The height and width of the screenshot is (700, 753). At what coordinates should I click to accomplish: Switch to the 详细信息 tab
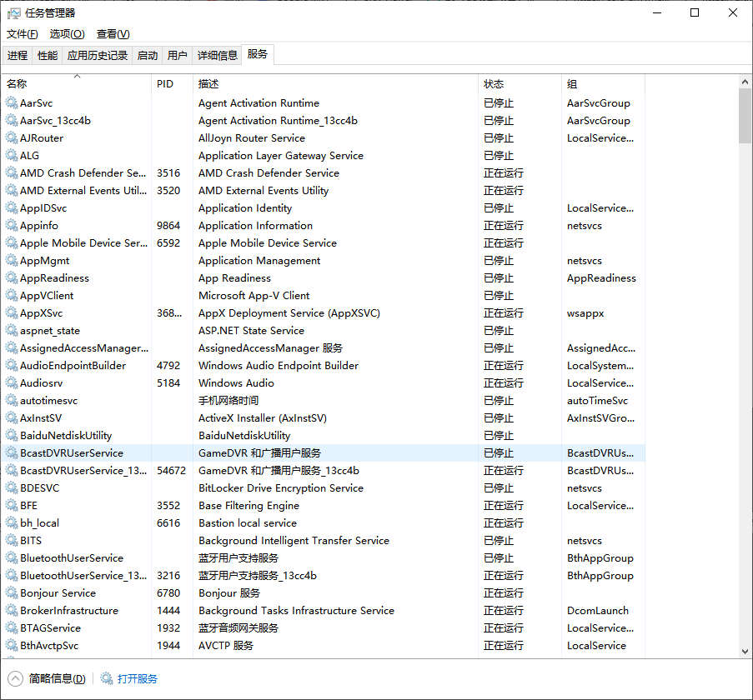[x=217, y=56]
